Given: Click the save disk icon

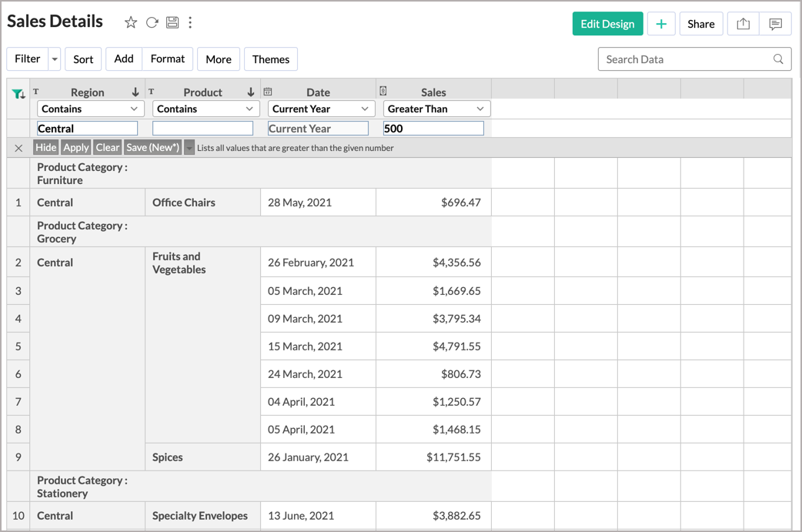Looking at the screenshot, I should pos(172,22).
